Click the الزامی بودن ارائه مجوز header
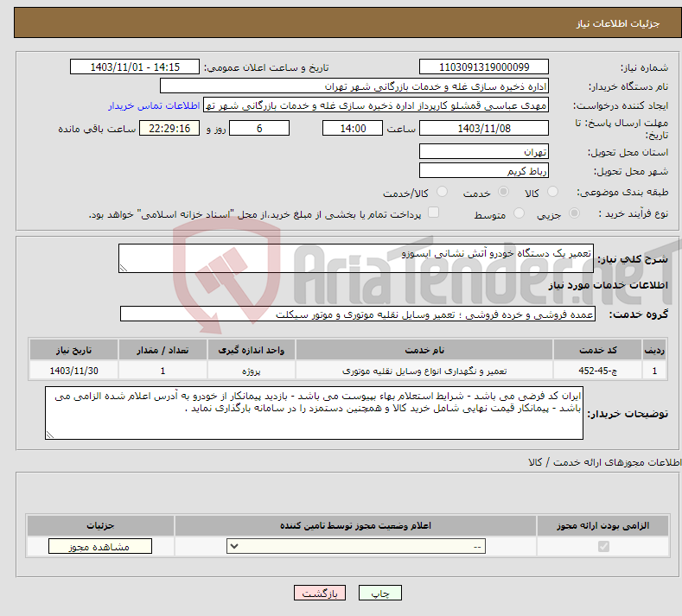Viewport: 682px width, 616px height. [602, 525]
